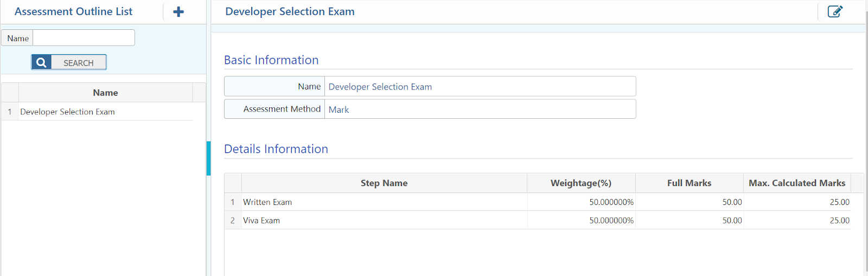
Task: Add a new assessment outline with plus icon
Action: tap(178, 11)
